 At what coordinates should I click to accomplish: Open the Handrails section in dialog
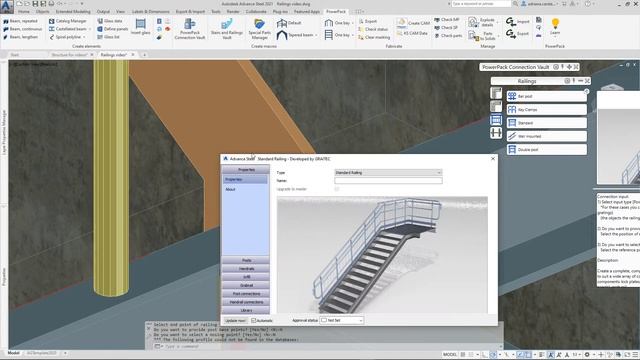tap(246, 269)
